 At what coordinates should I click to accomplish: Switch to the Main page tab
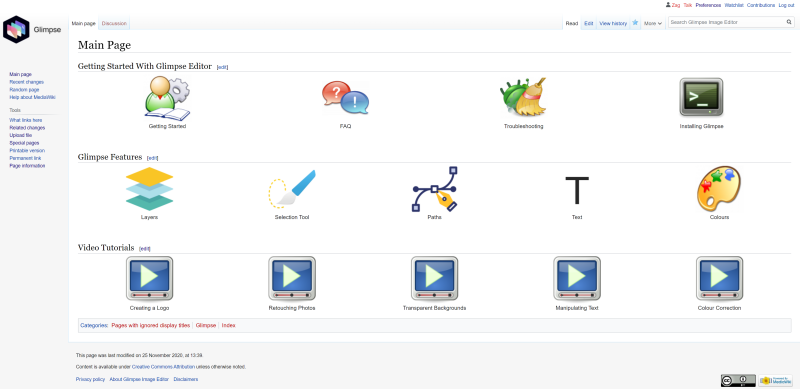point(83,23)
